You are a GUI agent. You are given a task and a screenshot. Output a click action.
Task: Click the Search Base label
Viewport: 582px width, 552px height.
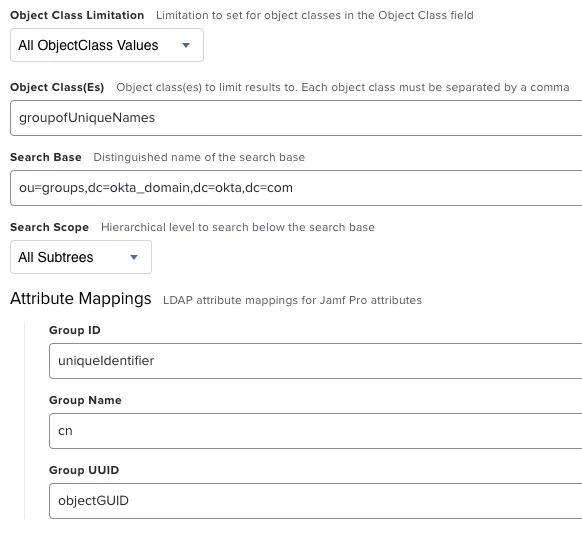(46, 157)
